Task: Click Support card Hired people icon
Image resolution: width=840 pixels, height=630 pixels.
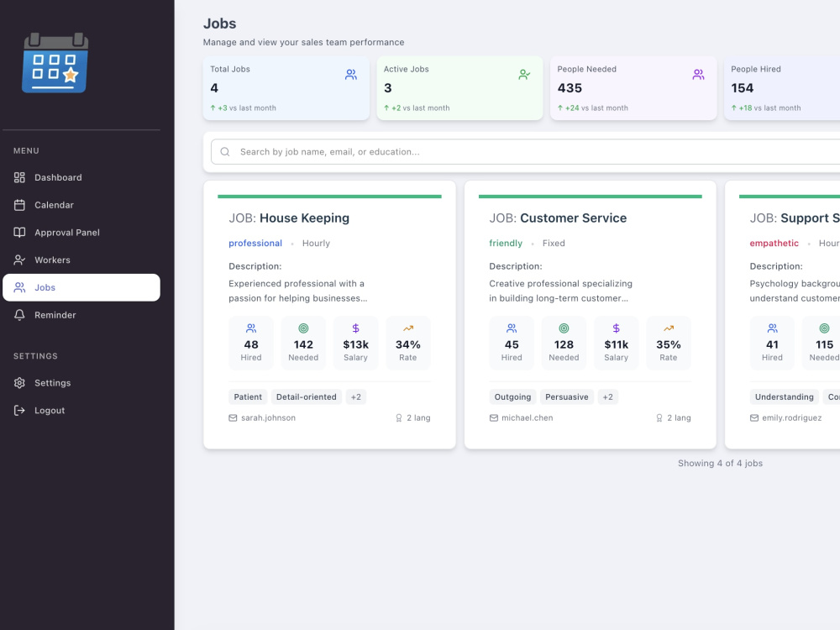Action: click(x=773, y=328)
